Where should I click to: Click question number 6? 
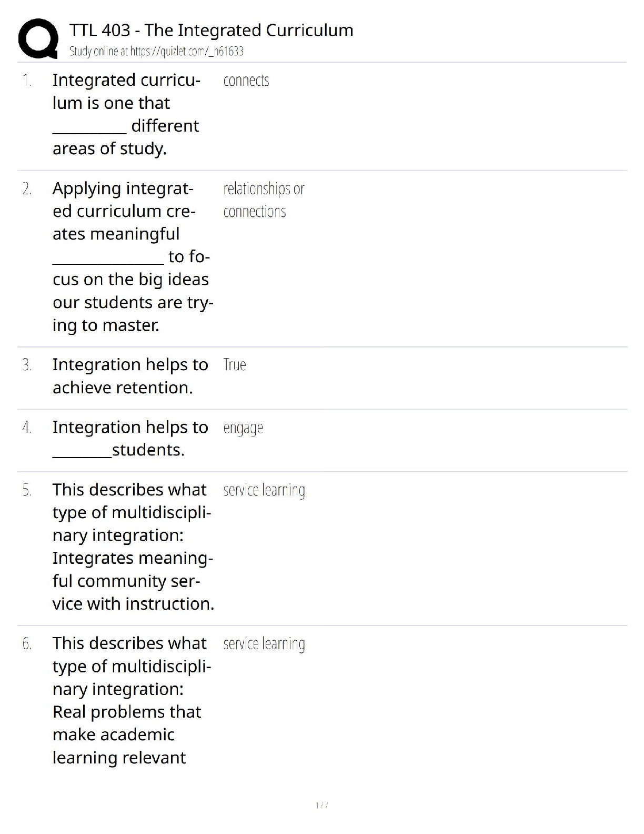[x=27, y=644]
